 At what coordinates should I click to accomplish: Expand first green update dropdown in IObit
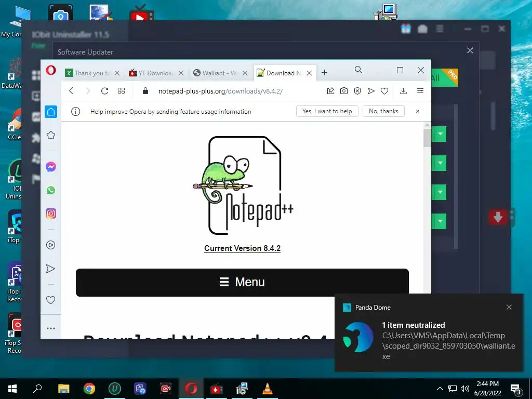click(440, 135)
